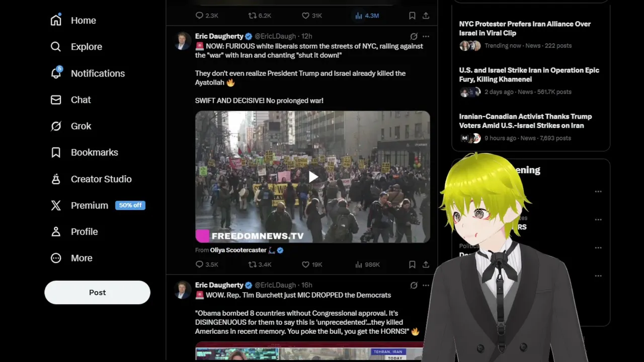Image resolution: width=644 pixels, height=362 pixels.
Task: Bookmark the top post with 4.3M views
Action: tap(412, 16)
